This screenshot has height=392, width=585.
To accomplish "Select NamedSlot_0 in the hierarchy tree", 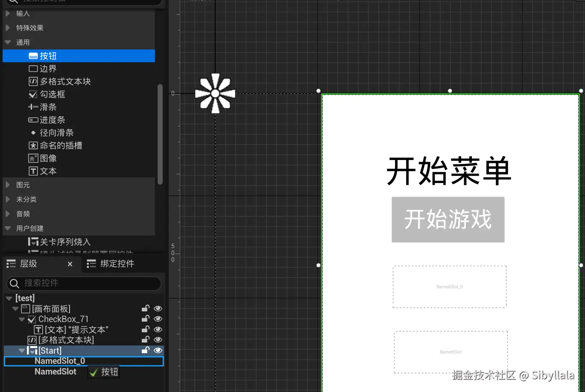I will coord(84,361).
